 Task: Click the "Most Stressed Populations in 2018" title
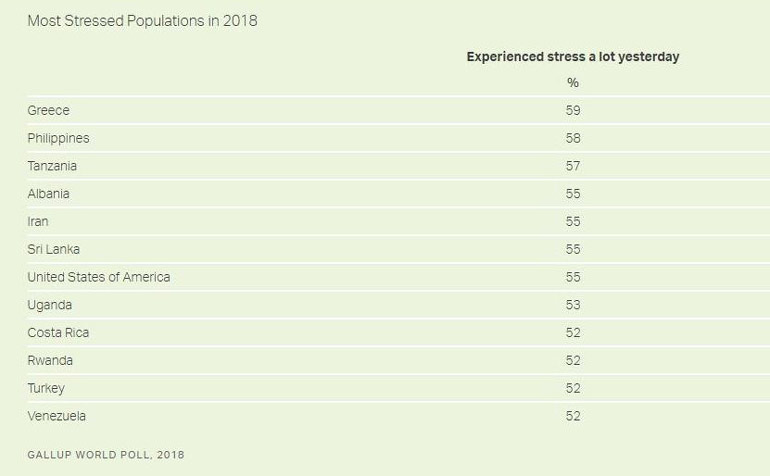point(142,20)
